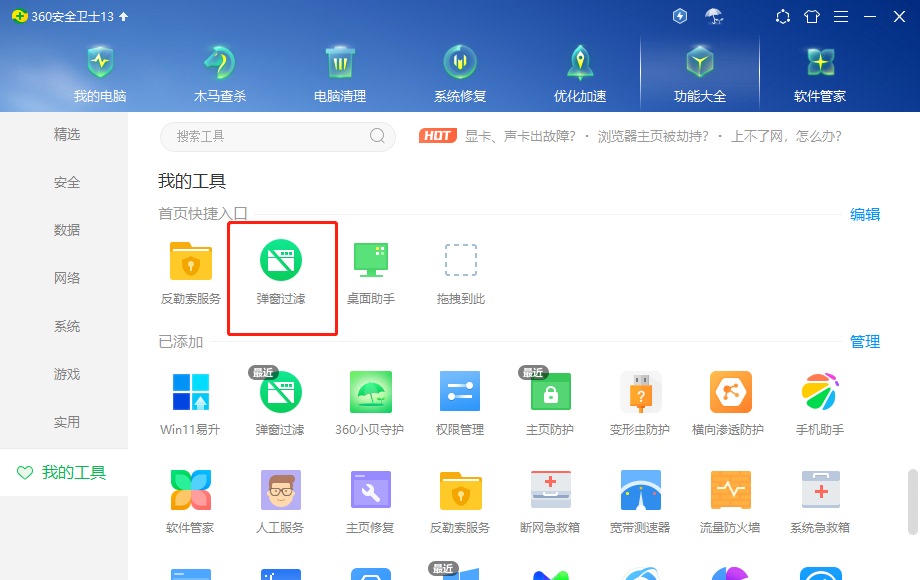The width and height of the screenshot is (920, 580).
Task: Launch 弹窗过滤 in 首页快捷入口
Action: (x=281, y=273)
